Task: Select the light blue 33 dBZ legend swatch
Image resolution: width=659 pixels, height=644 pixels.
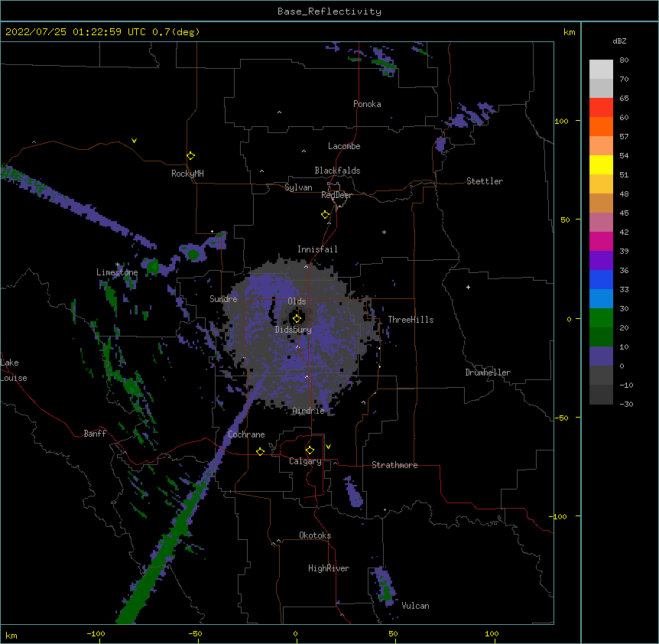Action: tap(601, 298)
